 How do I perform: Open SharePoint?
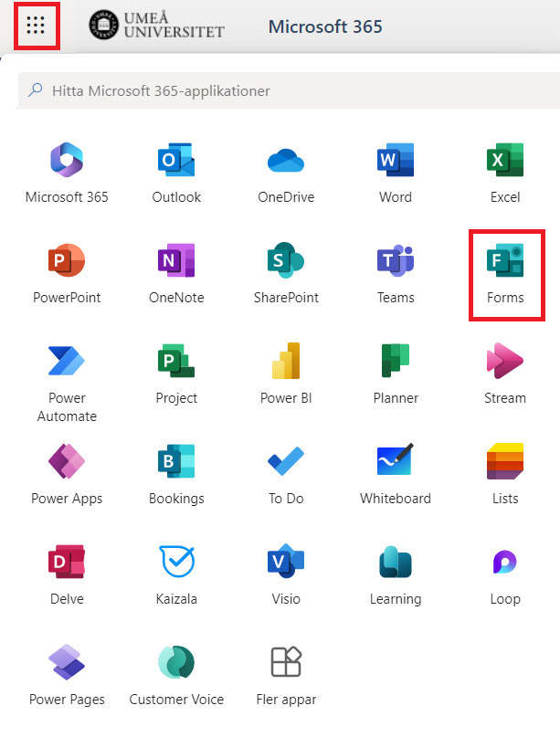[286, 274]
